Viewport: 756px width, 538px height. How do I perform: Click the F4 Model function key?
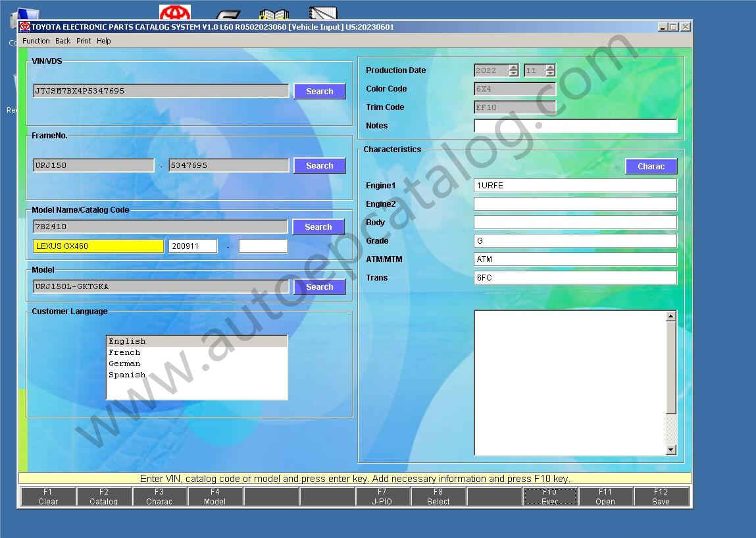pyautogui.click(x=215, y=497)
